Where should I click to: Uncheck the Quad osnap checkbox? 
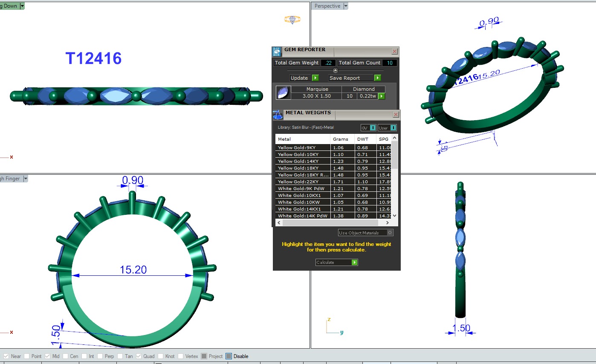point(139,356)
